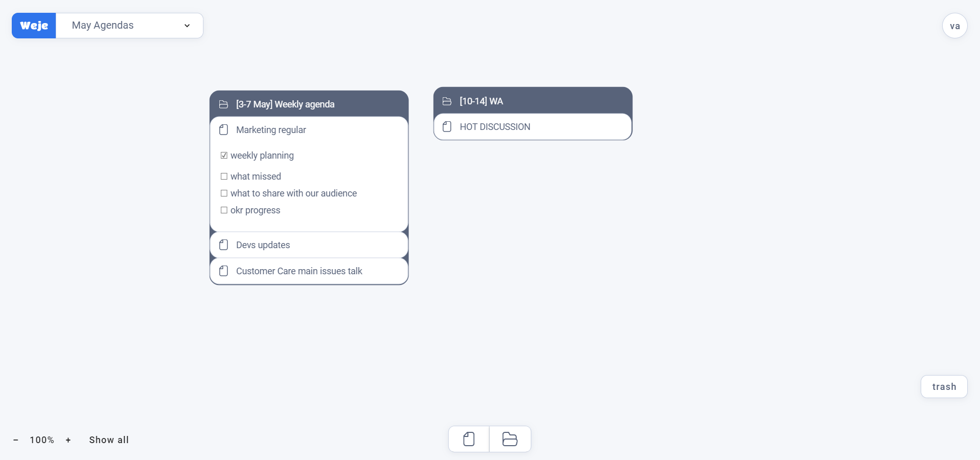Click the card icon next to Customer Care main issues talk
The height and width of the screenshot is (460, 980).
(223, 271)
